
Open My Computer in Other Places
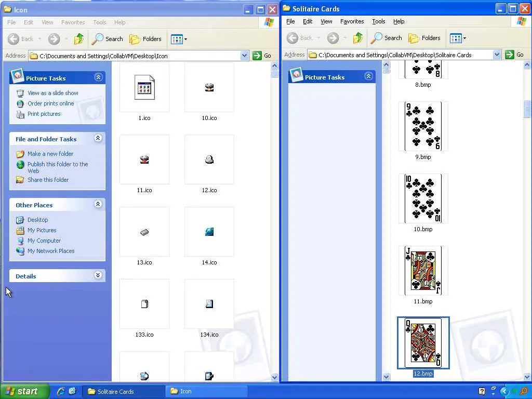tap(44, 241)
